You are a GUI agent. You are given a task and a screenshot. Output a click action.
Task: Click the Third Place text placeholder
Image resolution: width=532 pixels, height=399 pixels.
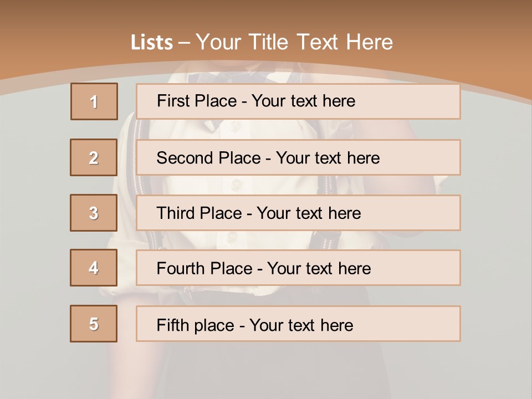(298, 213)
